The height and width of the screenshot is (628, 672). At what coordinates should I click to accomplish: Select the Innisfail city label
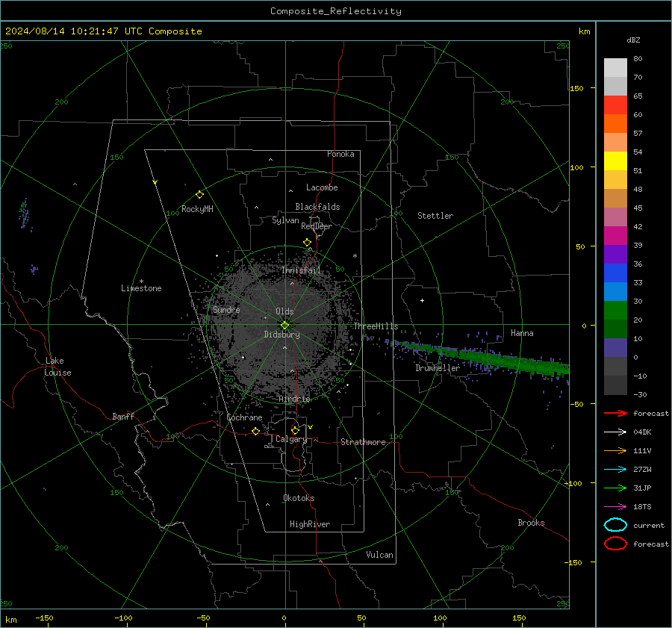302,270
